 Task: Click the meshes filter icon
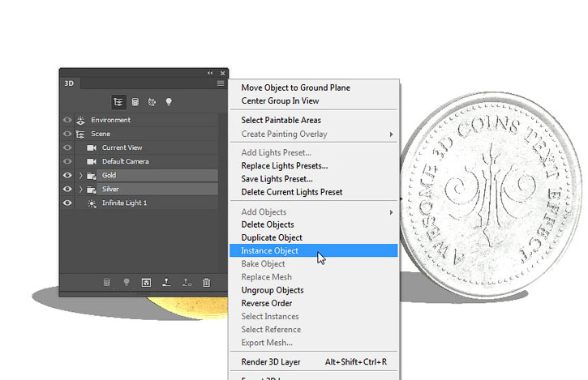135,102
